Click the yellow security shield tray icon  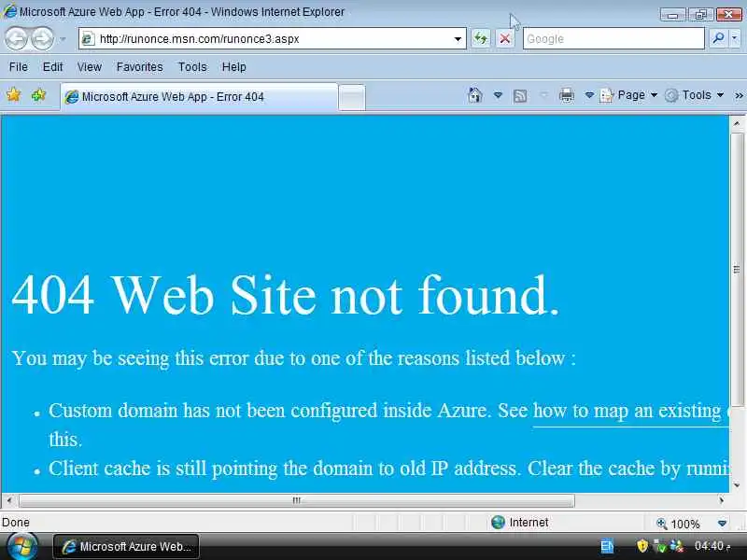(642, 546)
